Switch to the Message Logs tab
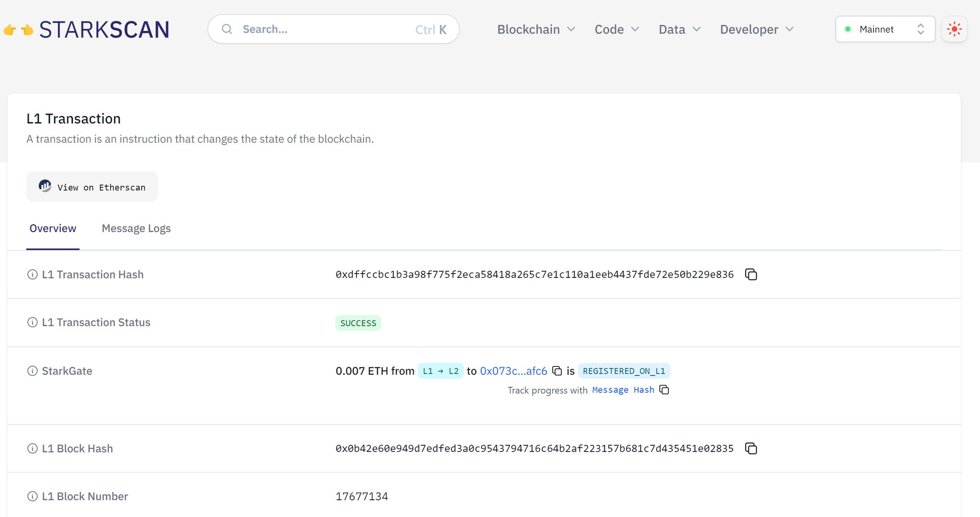This screenshot has width=980, height=517. pyautogui.click(x=136, y=229)
